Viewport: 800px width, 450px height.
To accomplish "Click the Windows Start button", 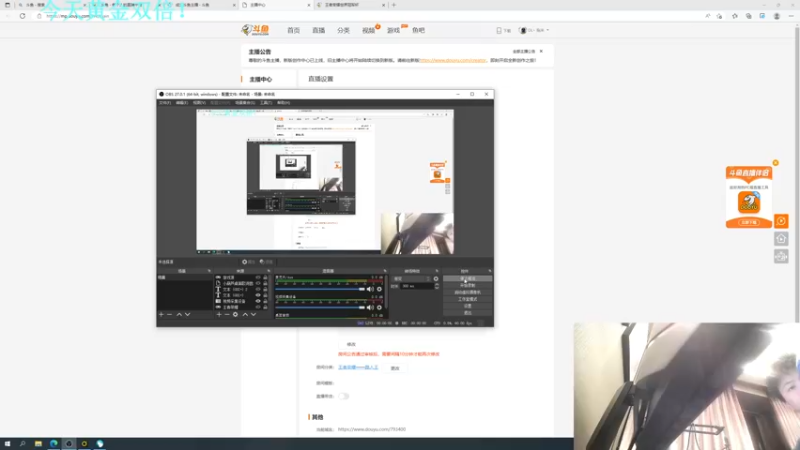I will [x=7, y=444].
